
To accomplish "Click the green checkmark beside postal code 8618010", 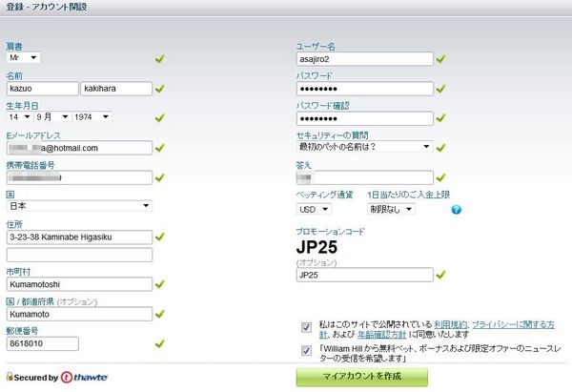I will point(160,343).
